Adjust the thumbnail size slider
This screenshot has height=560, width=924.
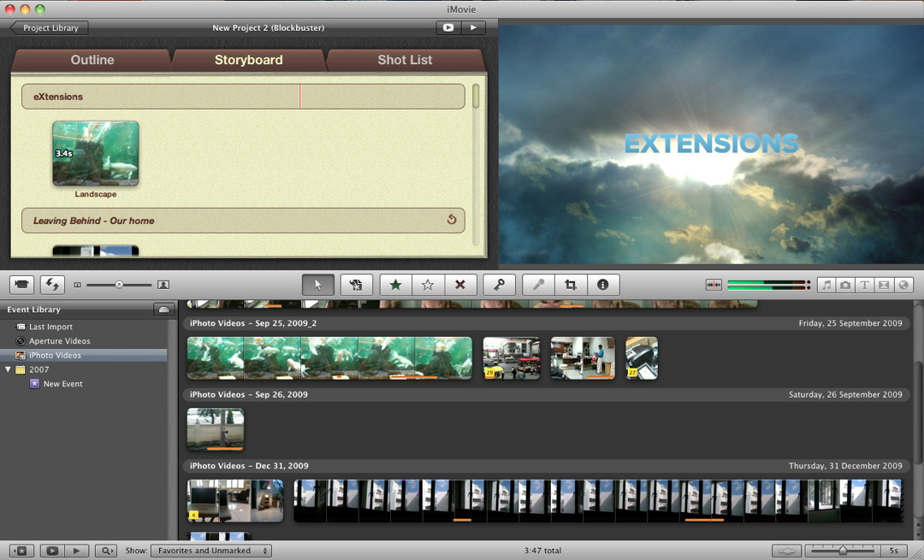point(119,285)
